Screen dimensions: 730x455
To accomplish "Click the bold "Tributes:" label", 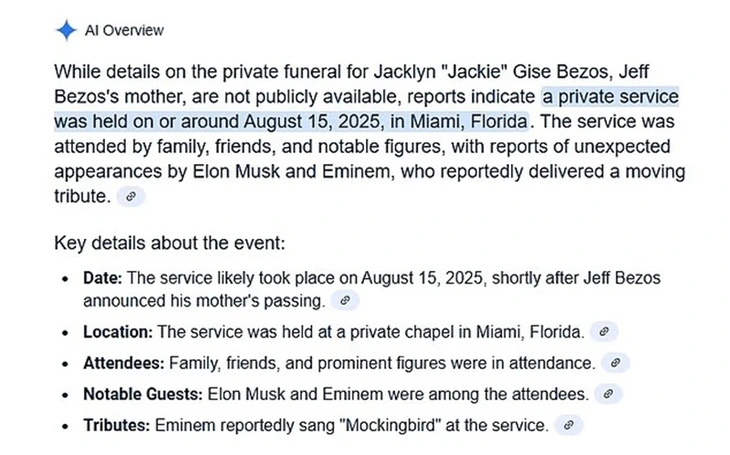I will (116, 426).
